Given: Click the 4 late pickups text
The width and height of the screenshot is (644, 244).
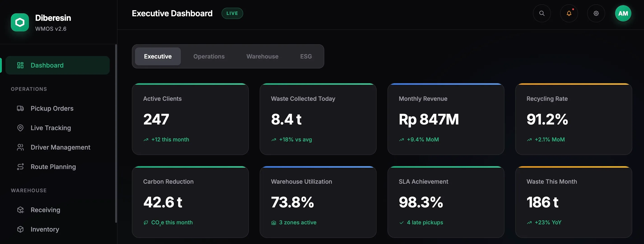Looking at the screenshot, I should [x=425, y=223].
